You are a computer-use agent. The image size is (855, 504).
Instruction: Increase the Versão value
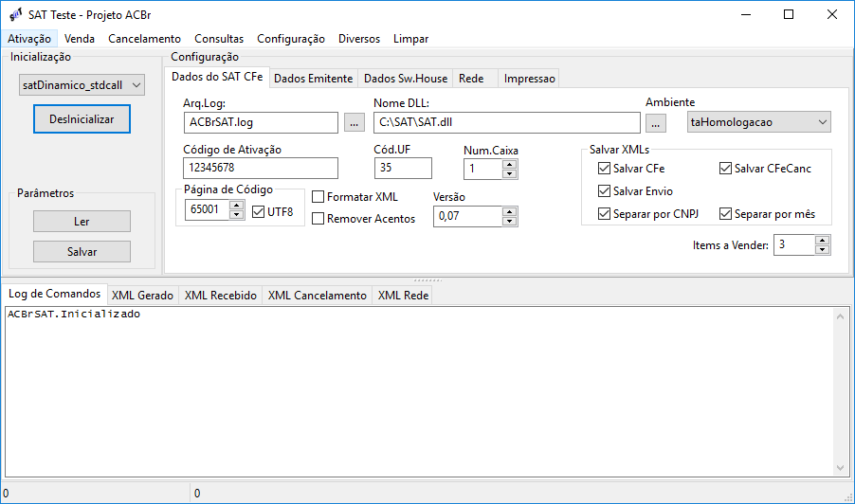(509, 211)
